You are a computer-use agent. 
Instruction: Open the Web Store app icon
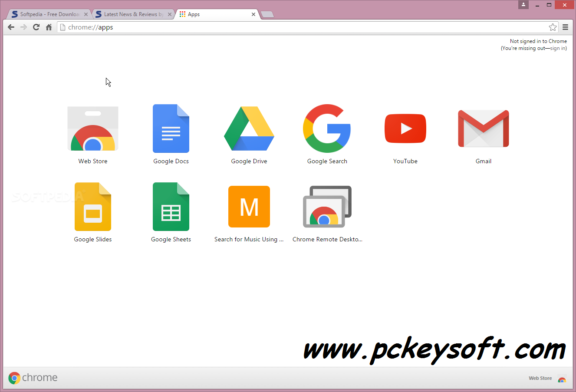pos(93,128)
